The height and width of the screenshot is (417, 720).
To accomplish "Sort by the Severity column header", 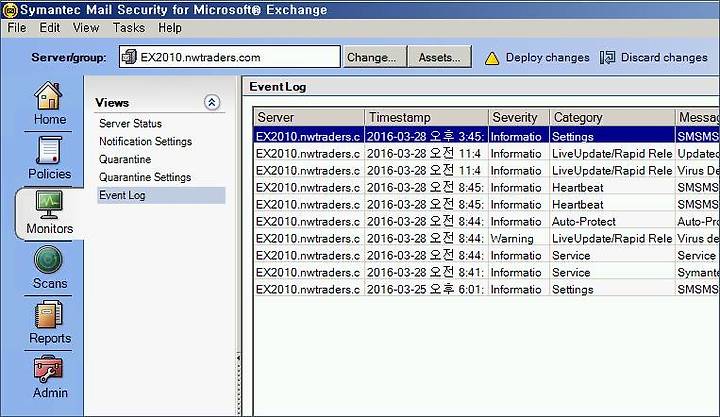I will [x=519, y=118].
